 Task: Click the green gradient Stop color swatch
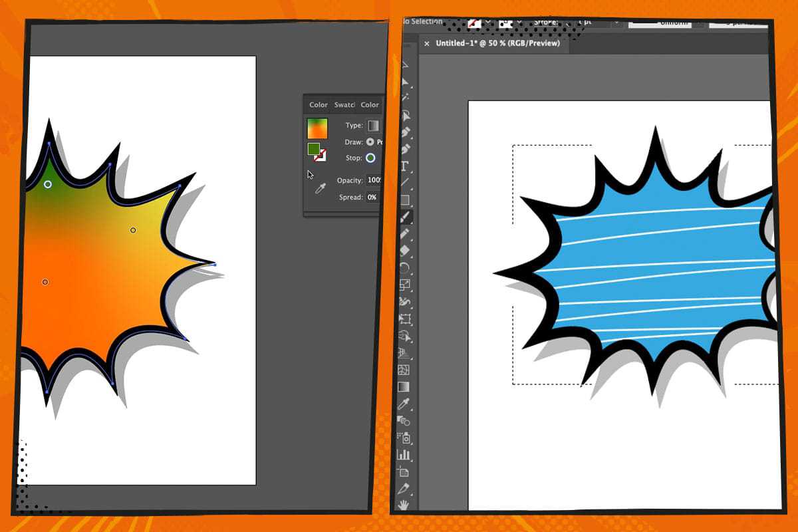click(x=372, y=158)
